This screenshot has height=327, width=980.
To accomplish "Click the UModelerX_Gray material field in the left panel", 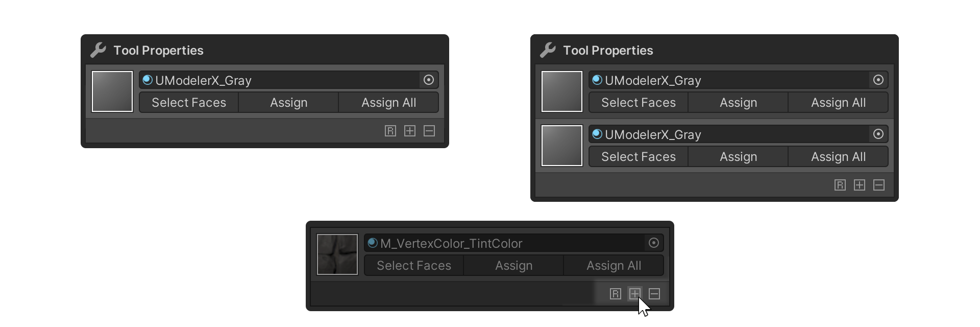I will pos(279,80).
